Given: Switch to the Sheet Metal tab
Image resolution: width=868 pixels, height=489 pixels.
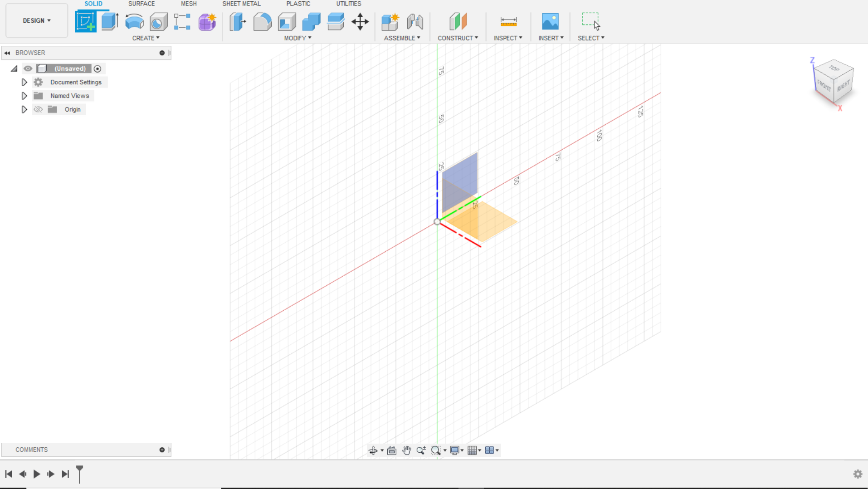Looking at the screenshot, I should click(241, 4).
